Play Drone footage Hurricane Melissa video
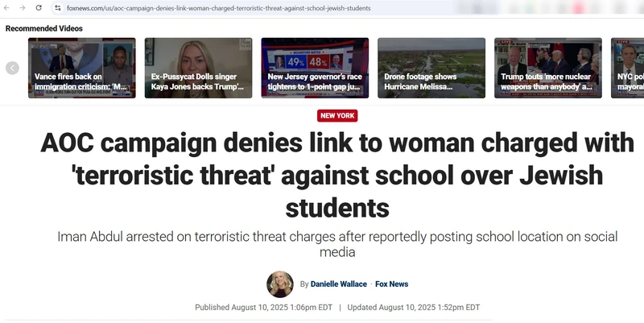644x323 pixels. 431,68
